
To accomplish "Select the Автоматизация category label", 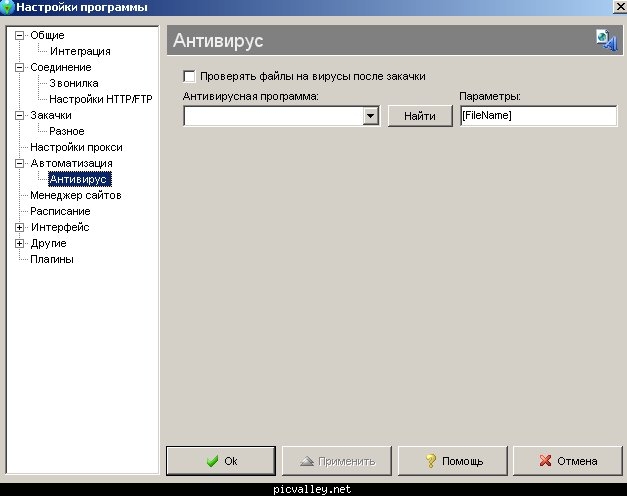I will [72, 163].
